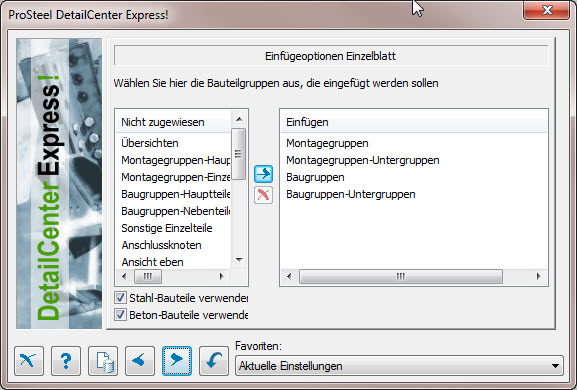Click the Einfügen list's scroll right arrow
The width and height of the screenshot is (577, 390).
(x=539, y=276)
